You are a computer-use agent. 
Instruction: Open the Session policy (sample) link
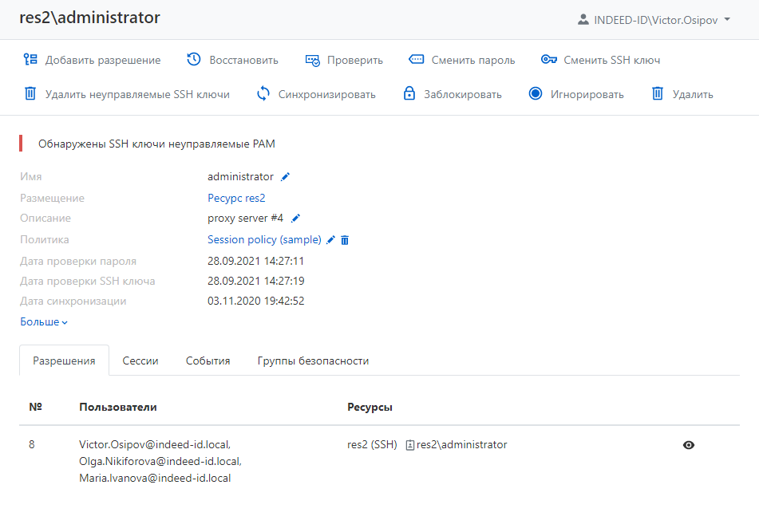tap(264, 240)
